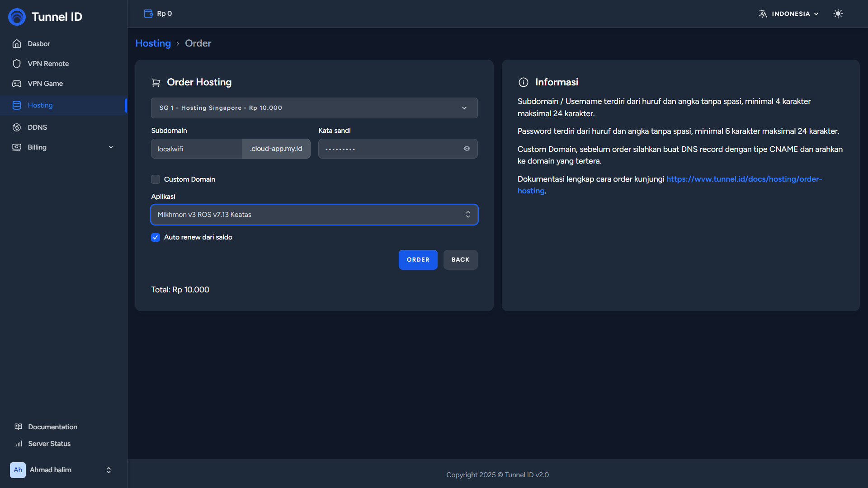Click the wallet balance icon
The width and height of the screenshot is (868, 488).
(148, 14)
